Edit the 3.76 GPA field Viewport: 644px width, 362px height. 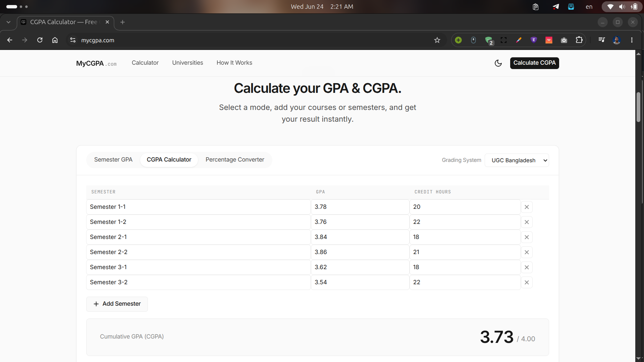[360, 222]
